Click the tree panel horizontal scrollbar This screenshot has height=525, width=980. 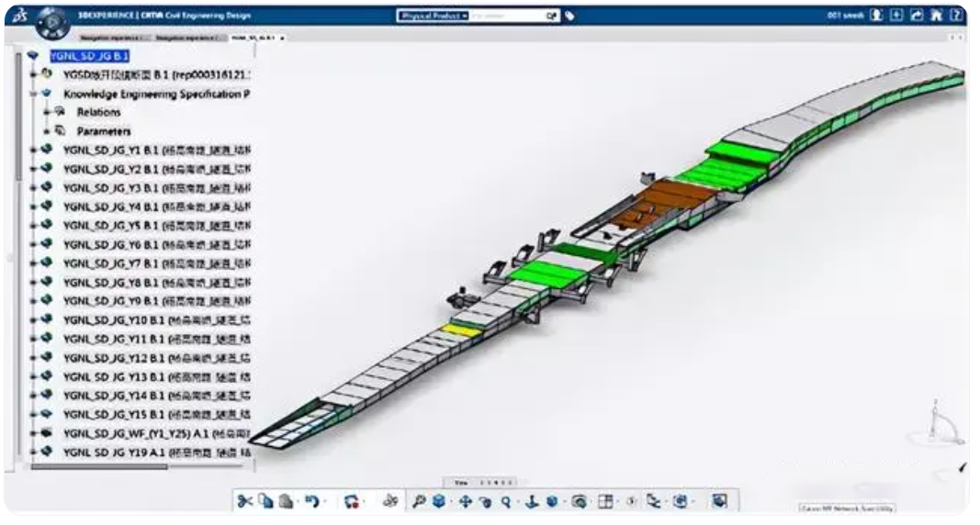pyautogui.click(x=101, y=467)
